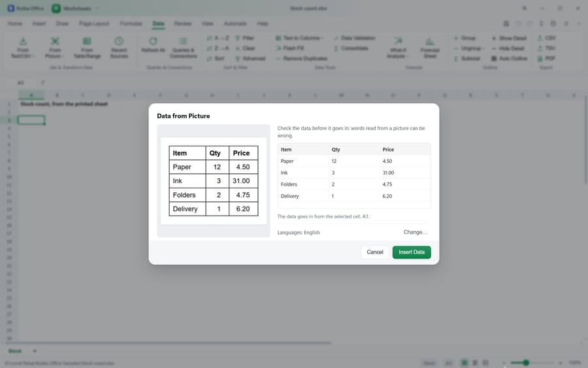Click the Flash Fill tool

pyautogui.click(x=289, y=48)
